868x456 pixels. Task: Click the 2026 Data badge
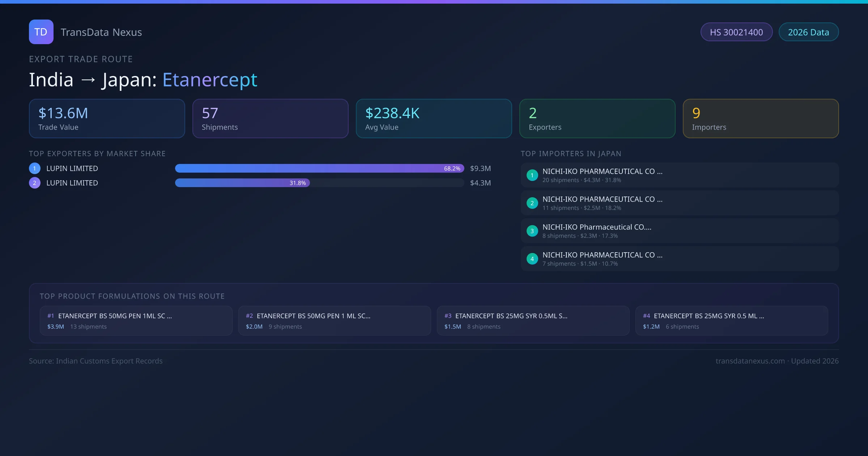pos(808,32)
